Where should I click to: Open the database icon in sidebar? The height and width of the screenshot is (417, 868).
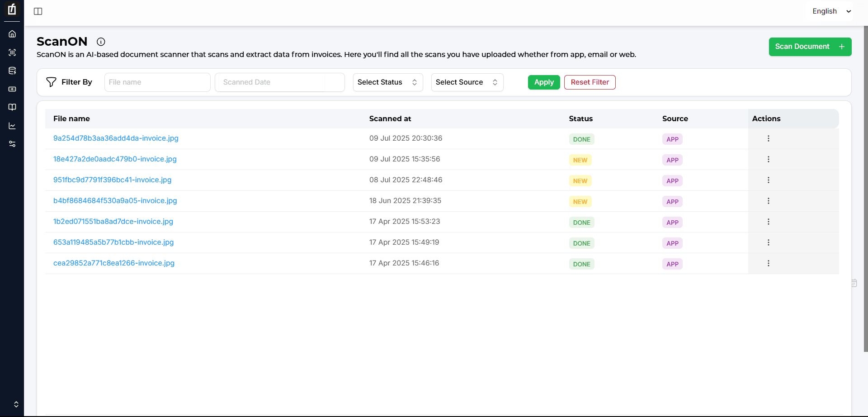coord(12,71)
